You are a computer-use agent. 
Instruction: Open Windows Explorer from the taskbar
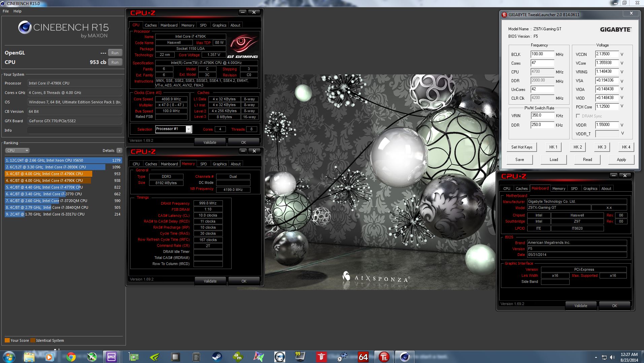[x=29, y=357]
